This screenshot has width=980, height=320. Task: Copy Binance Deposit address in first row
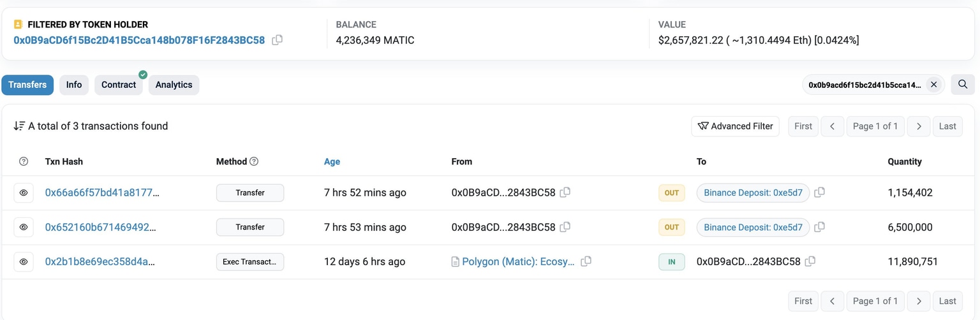(x=820, y=193)
